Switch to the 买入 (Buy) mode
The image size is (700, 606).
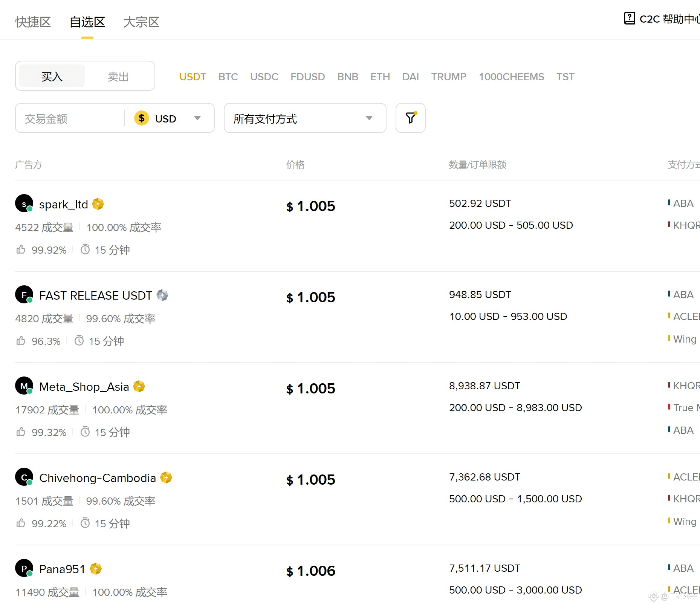(x=52, y=77)
